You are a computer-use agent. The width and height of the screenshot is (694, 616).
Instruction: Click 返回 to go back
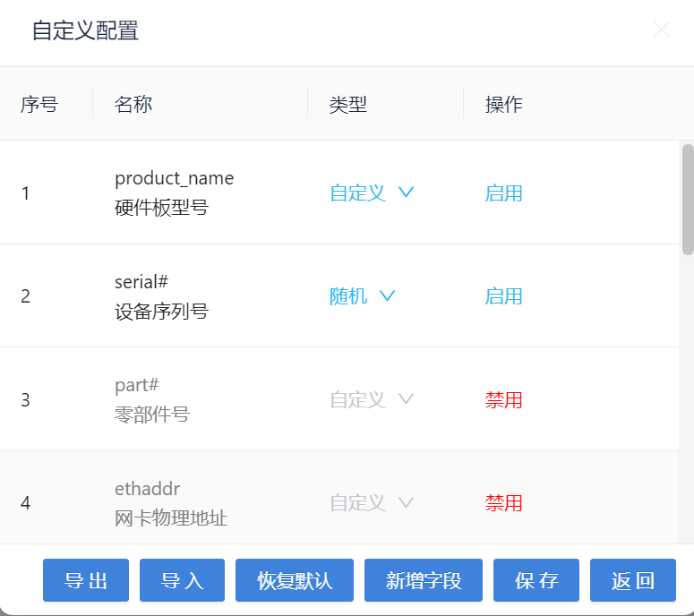pyautogui.click(x=633, y=580)
